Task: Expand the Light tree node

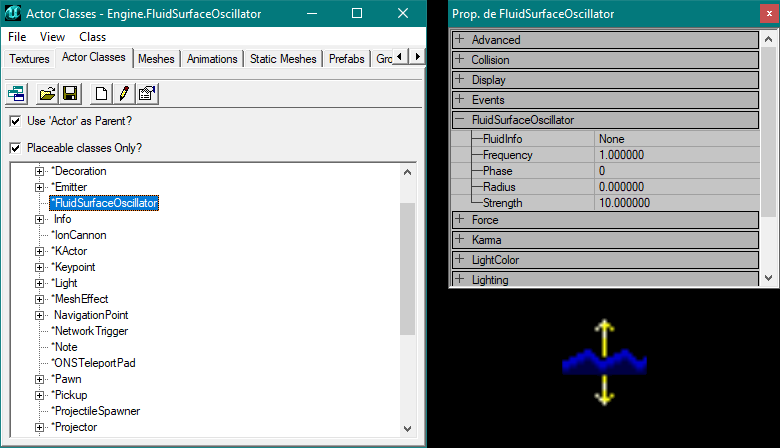Action: pos(39,283)
